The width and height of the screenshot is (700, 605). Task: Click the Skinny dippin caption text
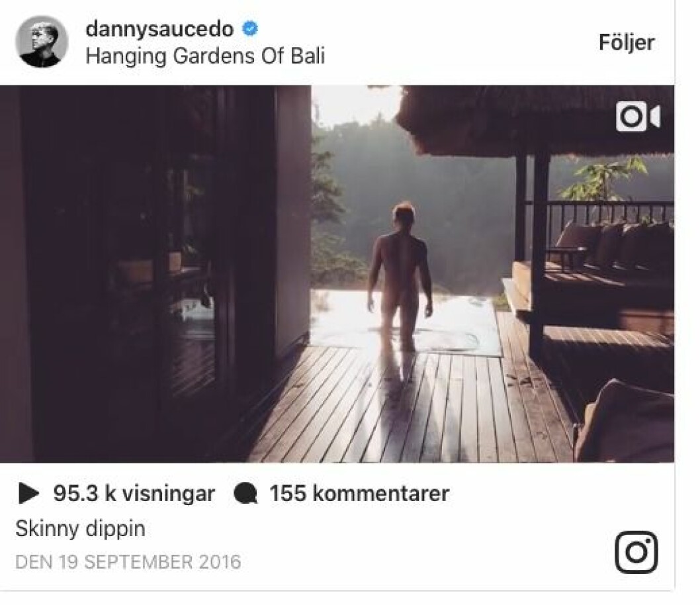[80, 529]
